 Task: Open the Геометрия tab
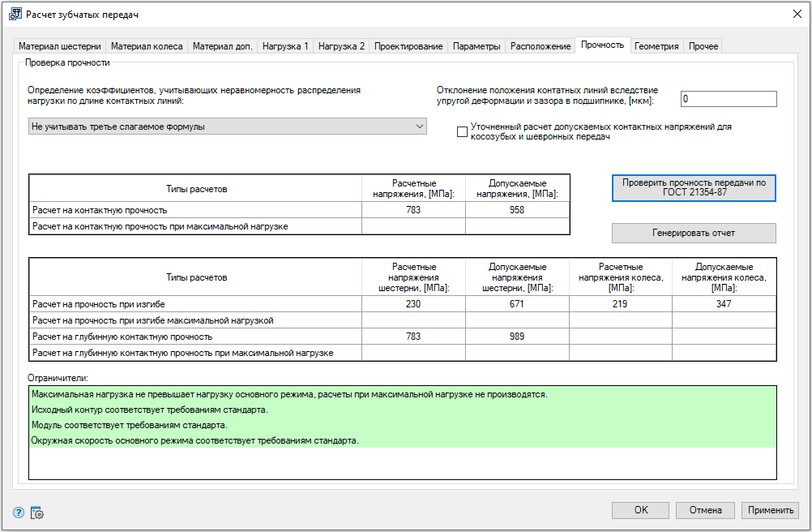[x=656, y=46]
